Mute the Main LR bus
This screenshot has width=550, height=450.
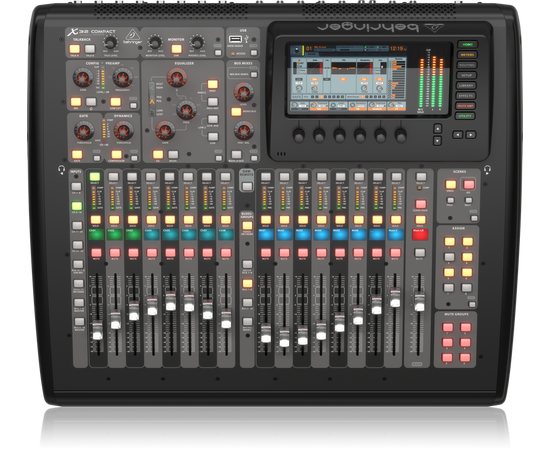pyautogui.click(x=420, y=253)
